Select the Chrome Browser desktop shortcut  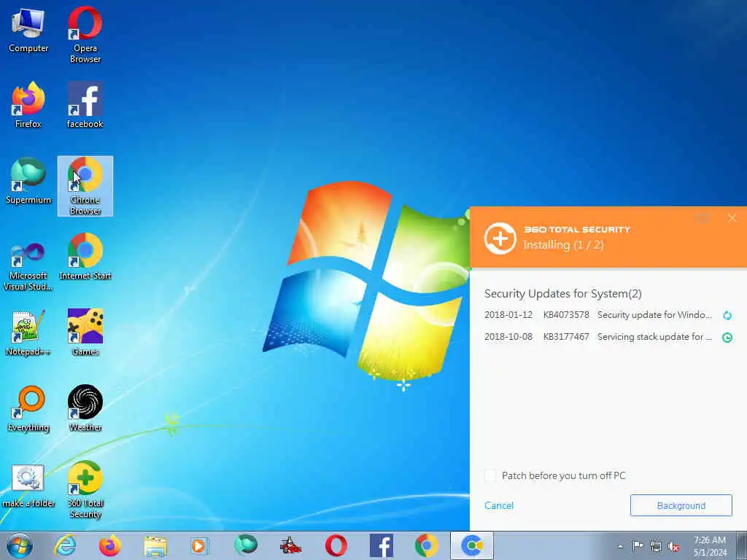[x=85, y=186]
